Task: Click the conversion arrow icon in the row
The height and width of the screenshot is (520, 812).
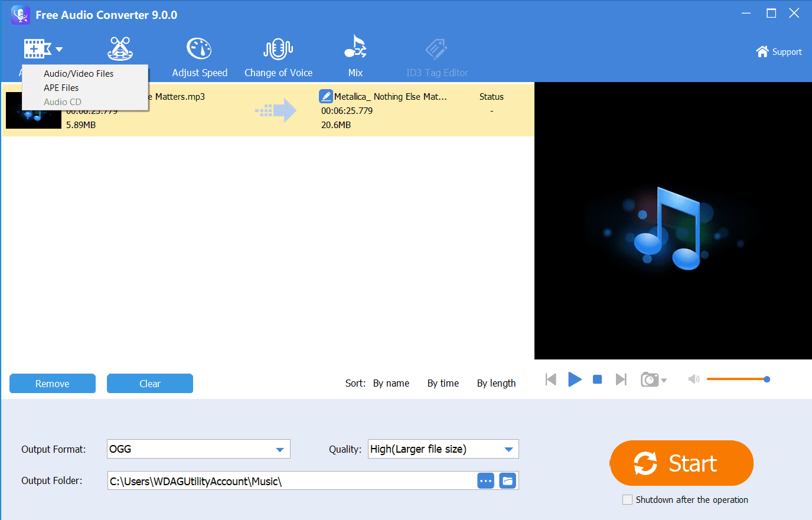Action: (276, 110)
